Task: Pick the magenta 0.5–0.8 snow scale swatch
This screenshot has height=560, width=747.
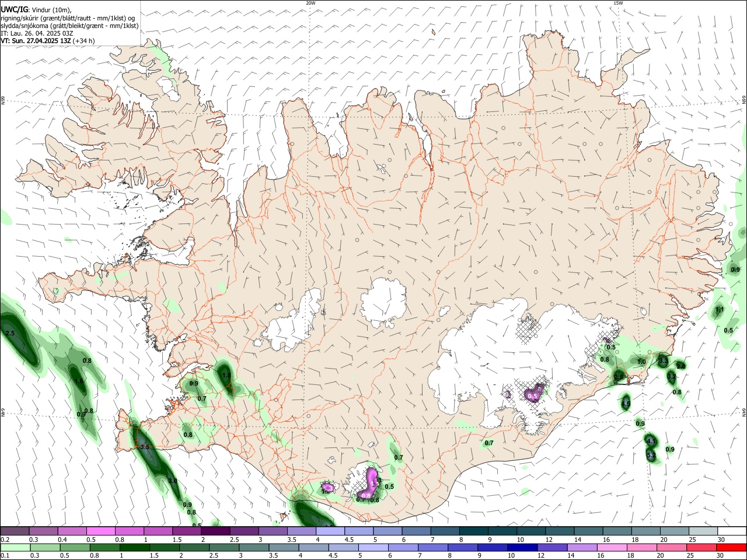Action: [x=101, y=531]
